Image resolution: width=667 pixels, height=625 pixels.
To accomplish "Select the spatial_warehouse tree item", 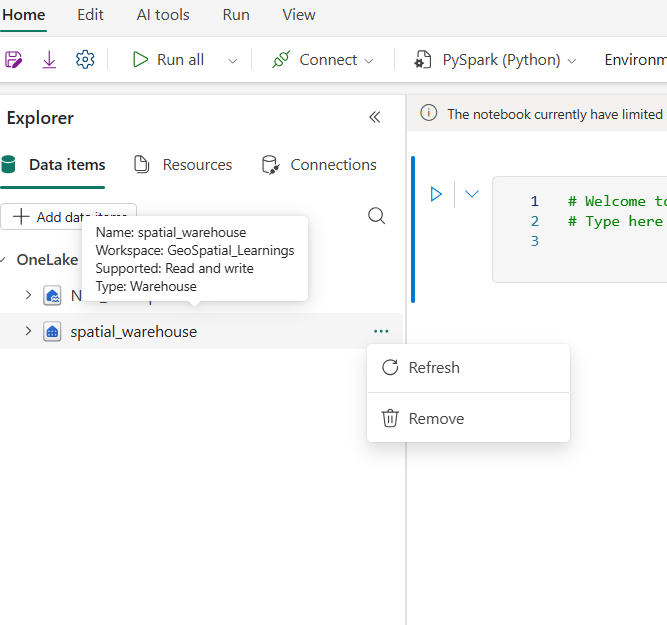I will (x=201, y=331).
